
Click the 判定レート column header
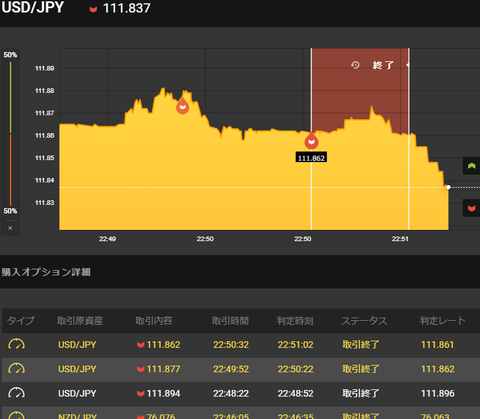(442, 321)
